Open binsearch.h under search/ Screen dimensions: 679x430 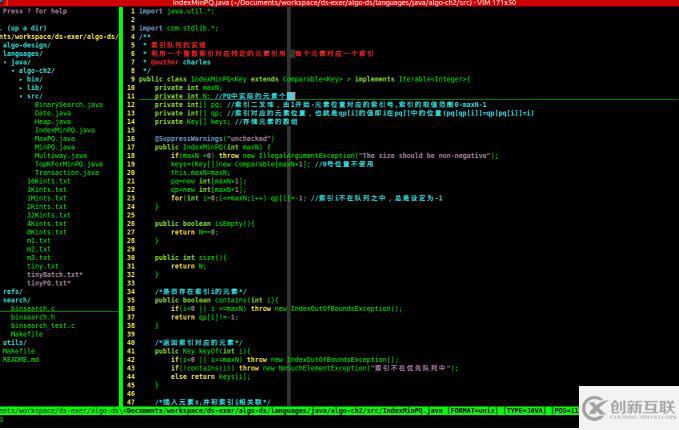pyautogui.click(x=33, y=317)
